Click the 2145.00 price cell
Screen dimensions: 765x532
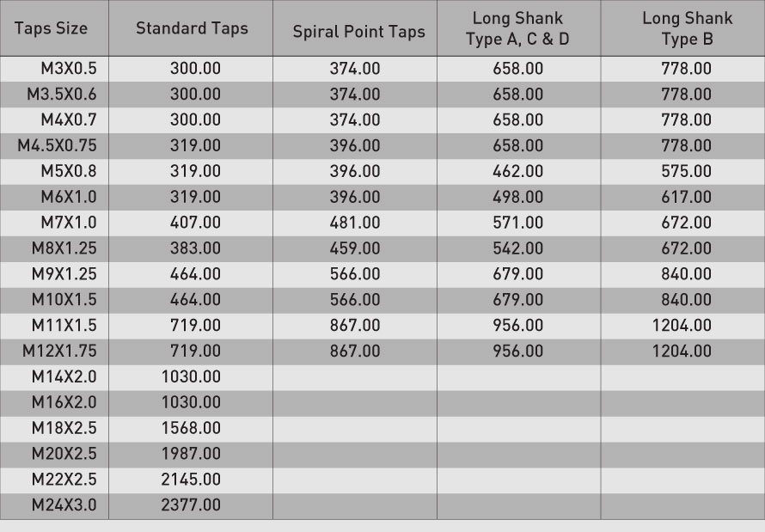(191, 480)
